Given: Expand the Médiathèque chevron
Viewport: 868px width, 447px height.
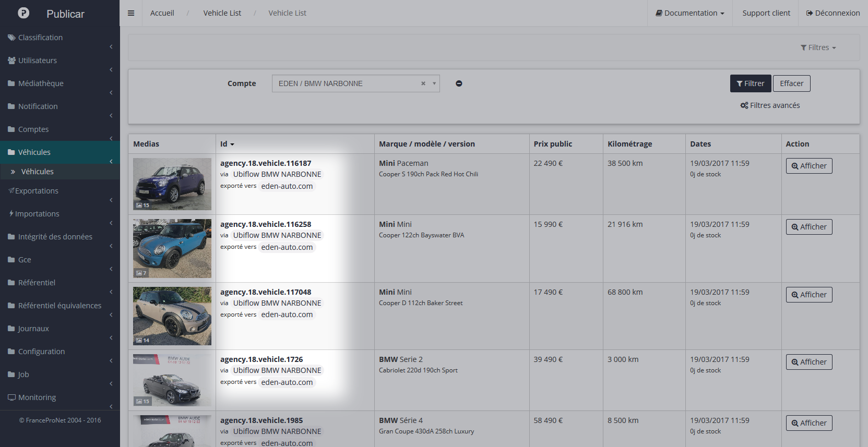Looking at the screenshot, I should click(111, 93).
